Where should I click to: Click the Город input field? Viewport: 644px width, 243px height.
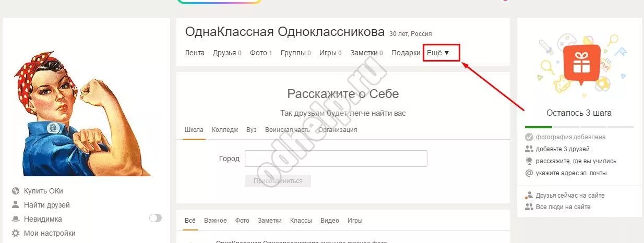click(336, 159)
